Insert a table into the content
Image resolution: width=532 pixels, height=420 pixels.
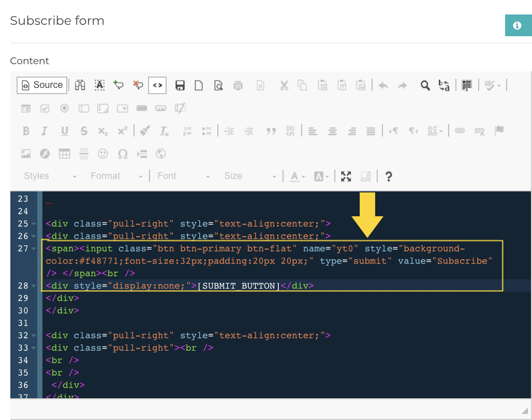(64, 154)
